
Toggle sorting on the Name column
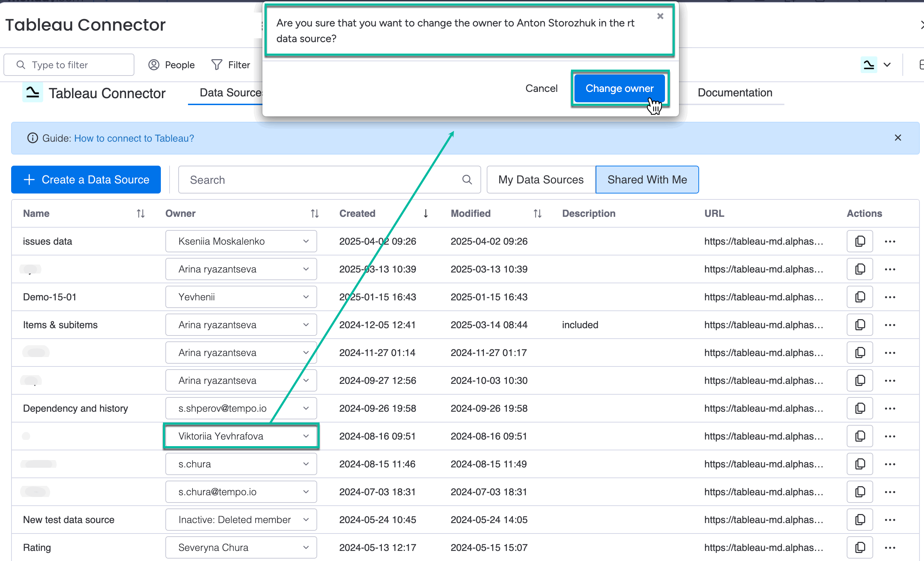[140, 213]
